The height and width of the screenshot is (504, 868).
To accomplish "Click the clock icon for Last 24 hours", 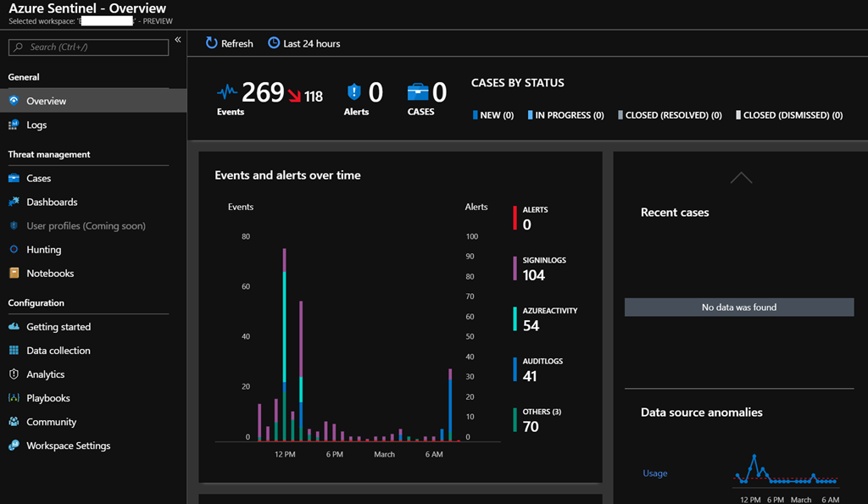I will [x=274, y=43].
